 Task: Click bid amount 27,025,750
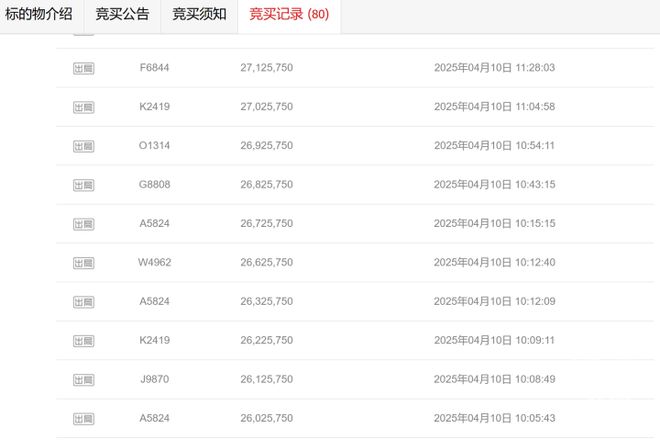click(x=267, y=107)
